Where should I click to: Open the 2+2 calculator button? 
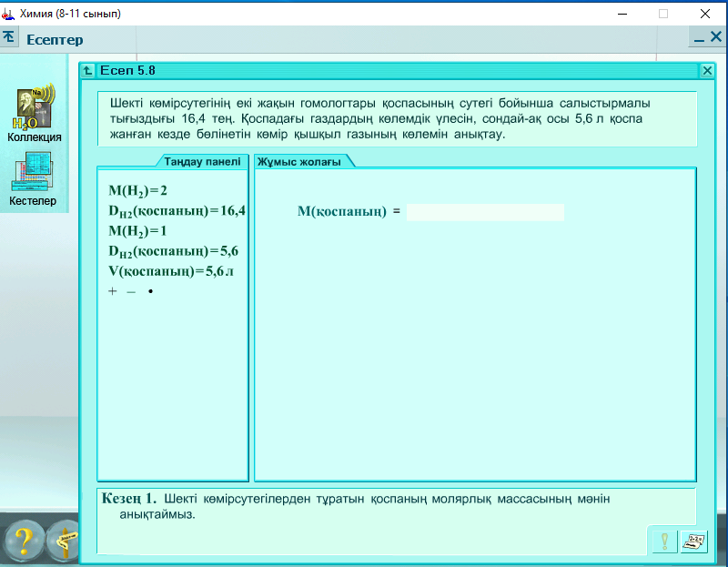[x=694, y=542]
